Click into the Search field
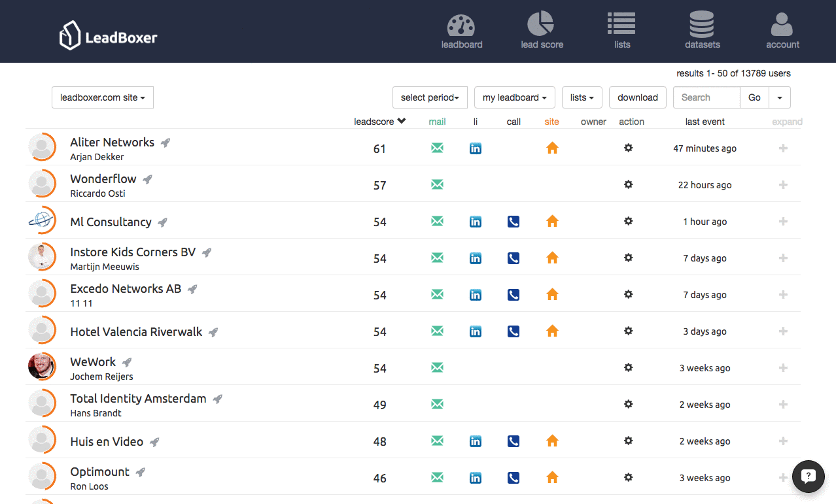 (x=706, y=97)
